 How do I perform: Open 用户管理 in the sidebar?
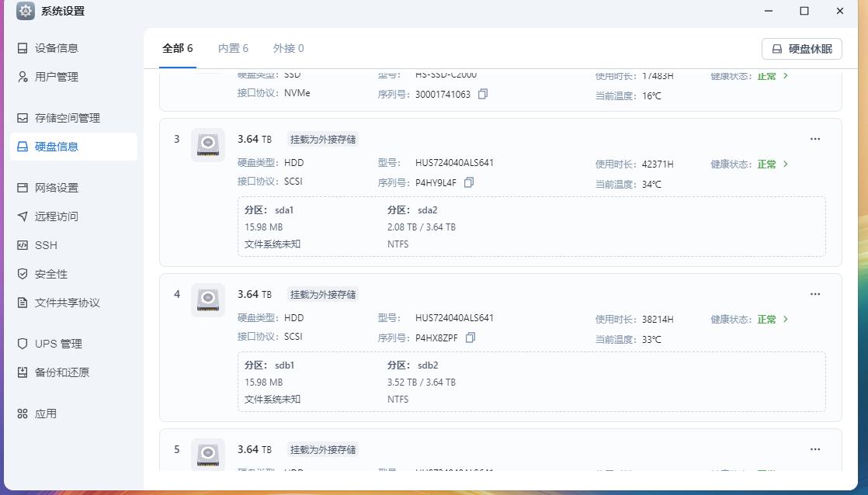tap(74, 77)
